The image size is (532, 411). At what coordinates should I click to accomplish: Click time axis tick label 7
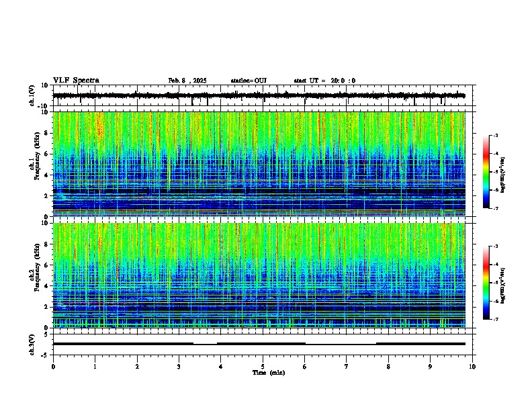[x=347, y=367]
